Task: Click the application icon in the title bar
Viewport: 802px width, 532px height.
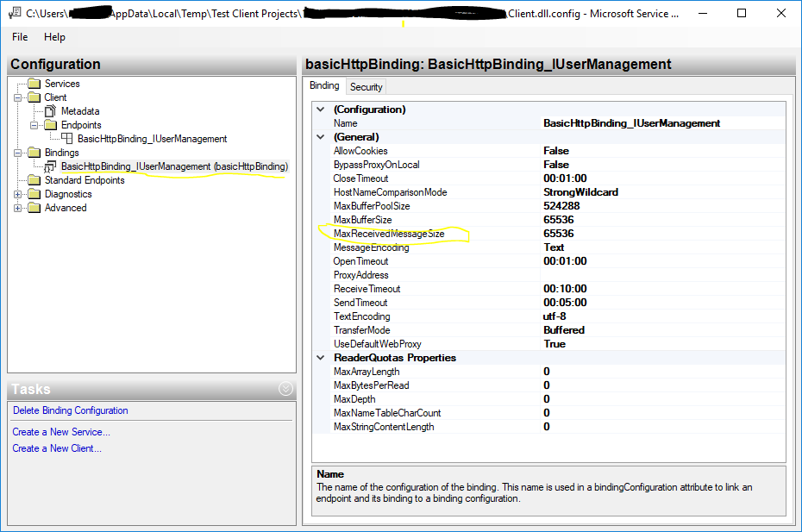Action: tap(15, 13)
